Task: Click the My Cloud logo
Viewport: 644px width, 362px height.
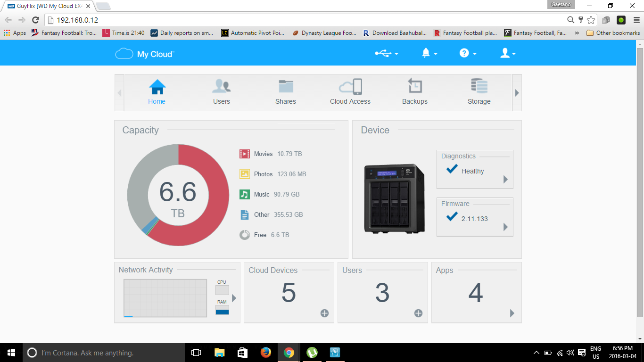Action: (144, 54)
